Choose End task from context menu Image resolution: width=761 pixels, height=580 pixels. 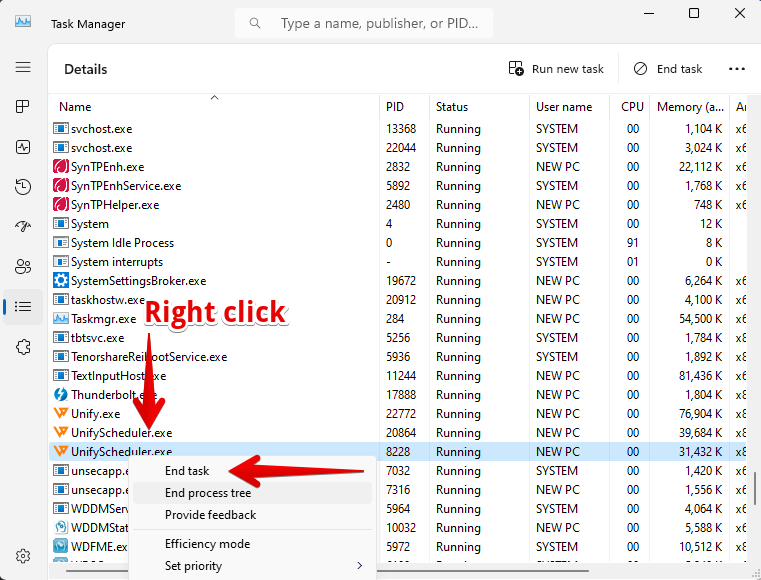[187, 471]
